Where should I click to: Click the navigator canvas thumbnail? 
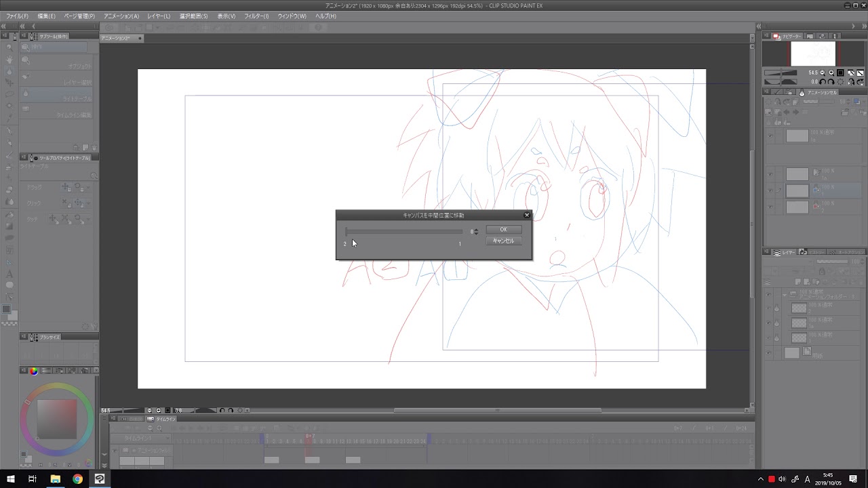click(x=813, y=54)
